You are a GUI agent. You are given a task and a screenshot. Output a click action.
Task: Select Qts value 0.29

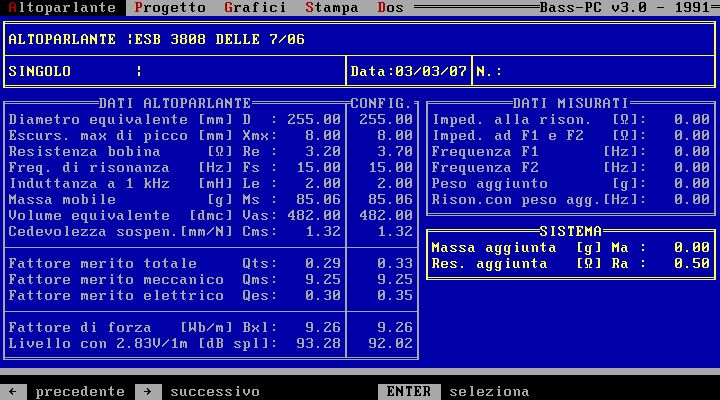[x=323, y=264]
